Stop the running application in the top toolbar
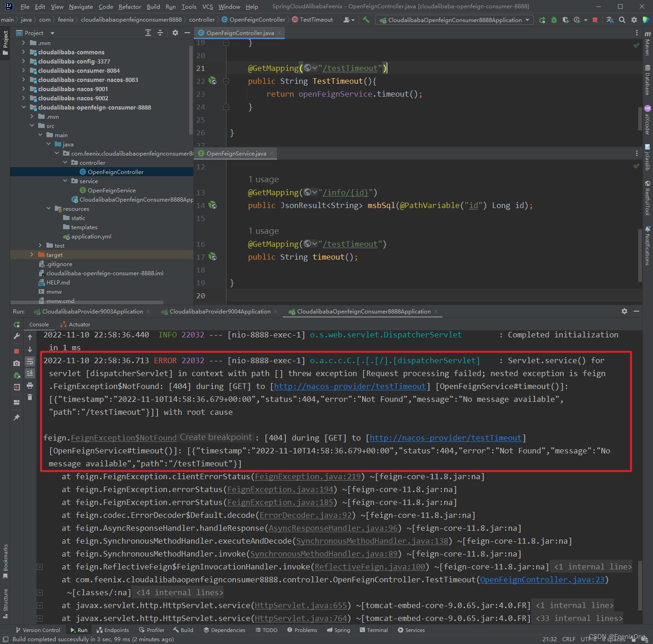Viewport: 653px width, 644px height. (x=595, y=20)
